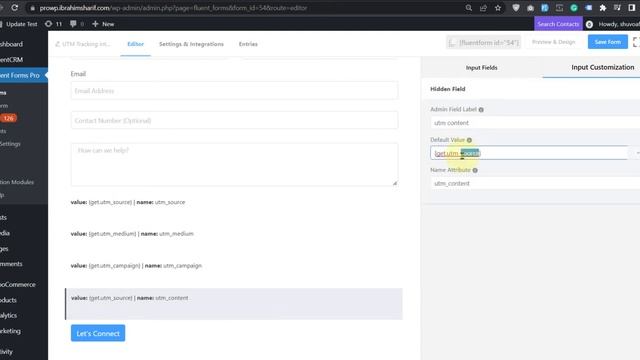Click the Name Attribute input utm_content

[x=535, y=183]
